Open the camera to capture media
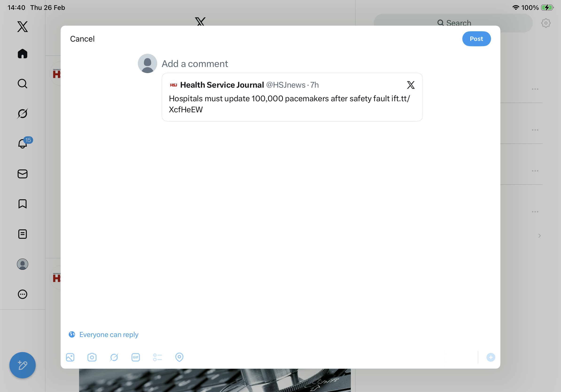561x392 pixels. [x=92, y=357]
